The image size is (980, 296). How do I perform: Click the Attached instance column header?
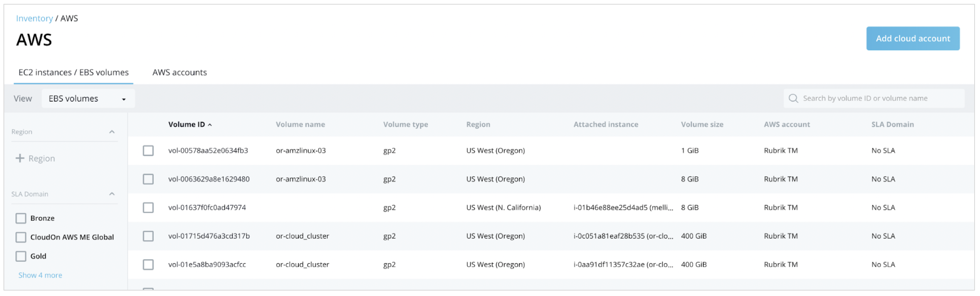point(606,125)
